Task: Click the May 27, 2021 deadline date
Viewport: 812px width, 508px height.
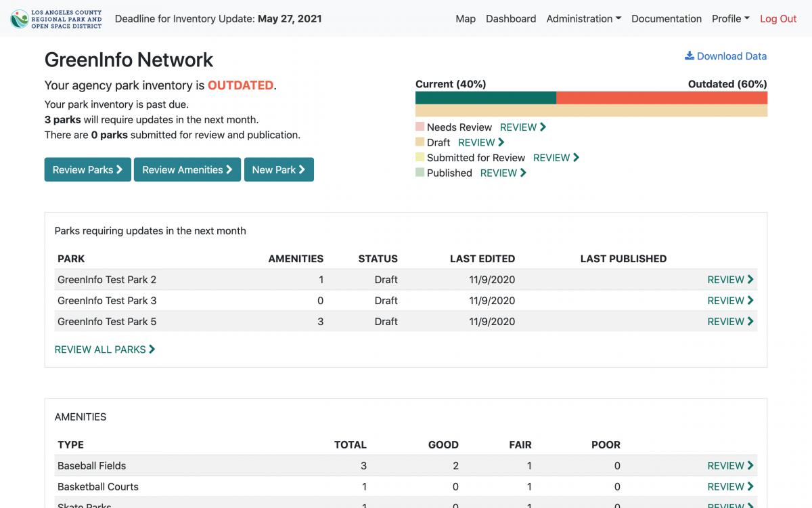Action: 290,19
